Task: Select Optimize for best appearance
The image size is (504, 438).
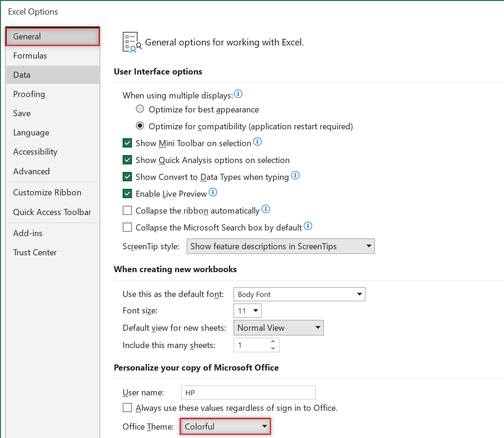Action: coord(140,109)
